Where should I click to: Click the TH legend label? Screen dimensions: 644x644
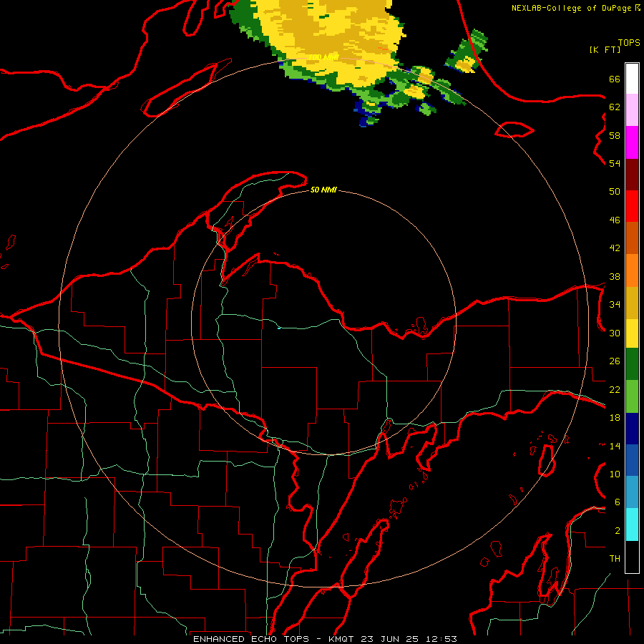[x=615, y=559]
